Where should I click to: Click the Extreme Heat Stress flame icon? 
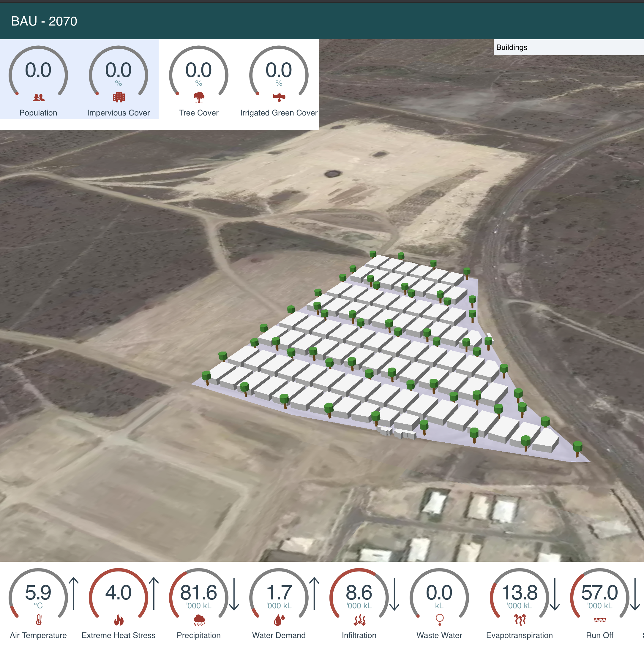[x=119, y=620]
